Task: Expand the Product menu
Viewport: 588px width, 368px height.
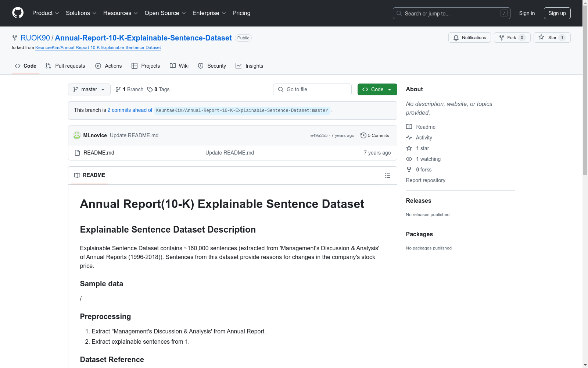Action: (46, 13)
